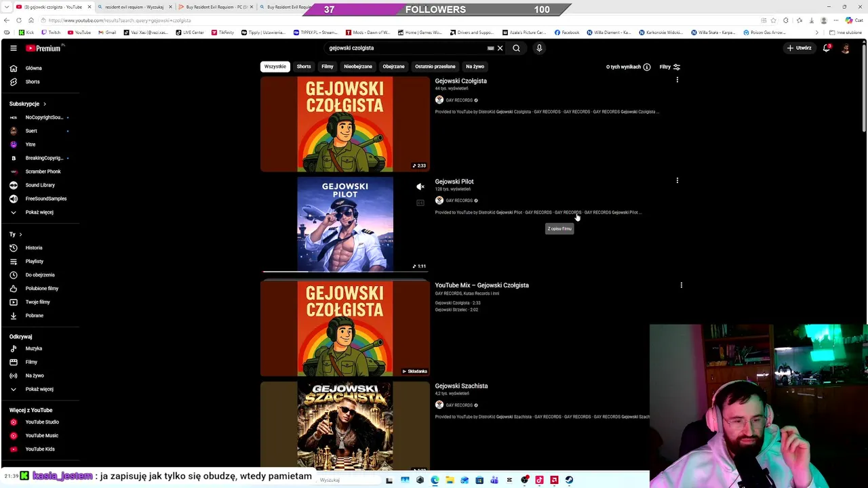
Task: Select the Shorts filter chip
Action: click(304, 66)
